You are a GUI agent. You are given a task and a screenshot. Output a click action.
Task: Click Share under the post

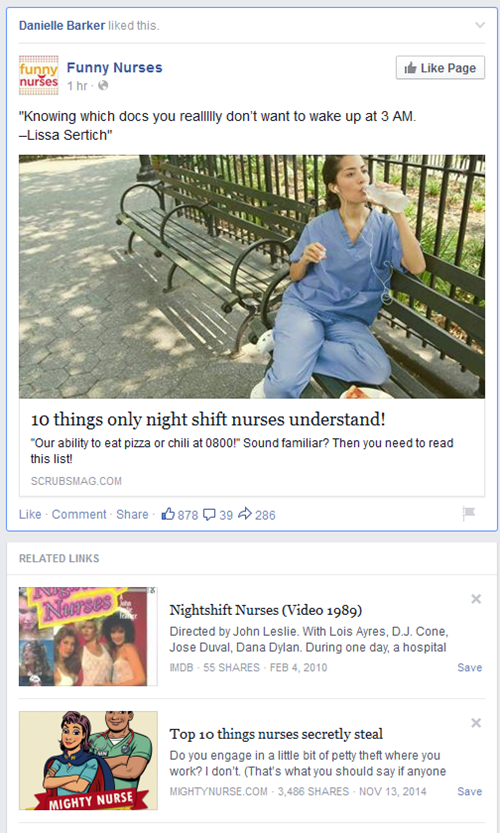[x=132, y=514]
